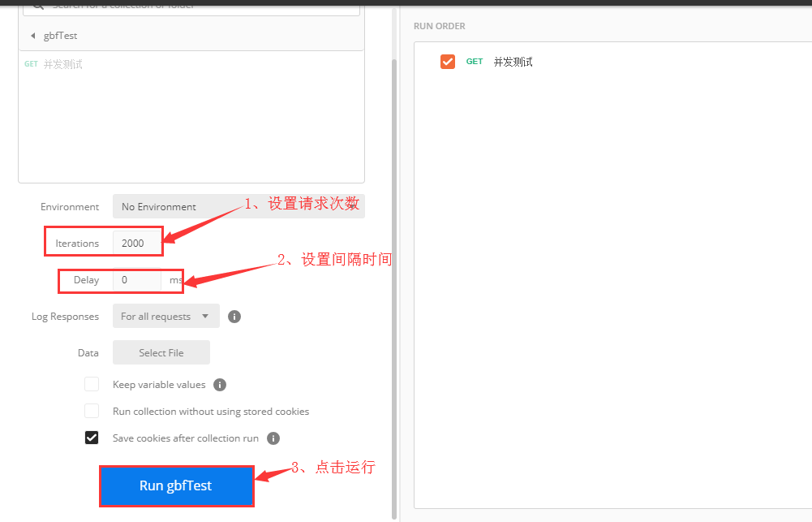Screen dimensions: 812x522
Task: Click the Delay input field
Action: click(137, 280)
